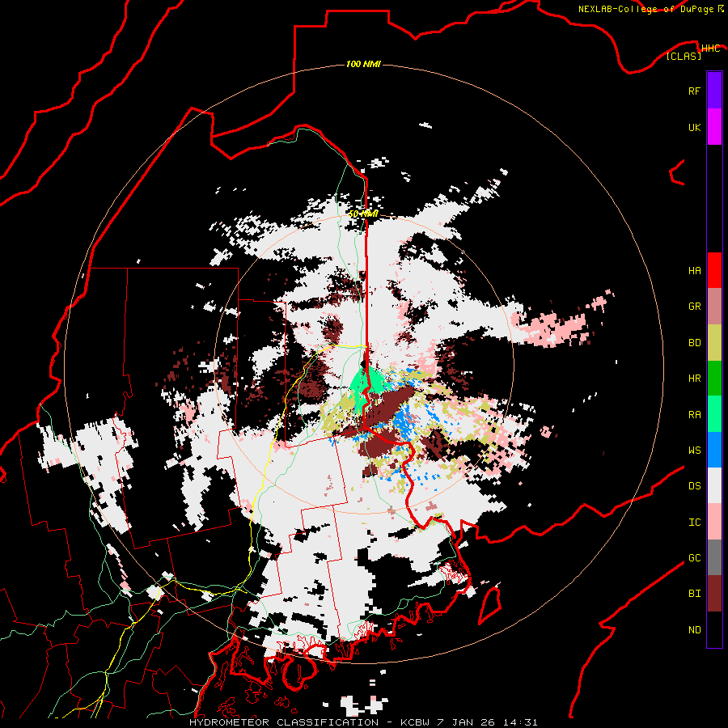This screenshot has height=728, width=728.
Task: Select the olive-yellow BD legend color
Action: (x=714, y=343)
